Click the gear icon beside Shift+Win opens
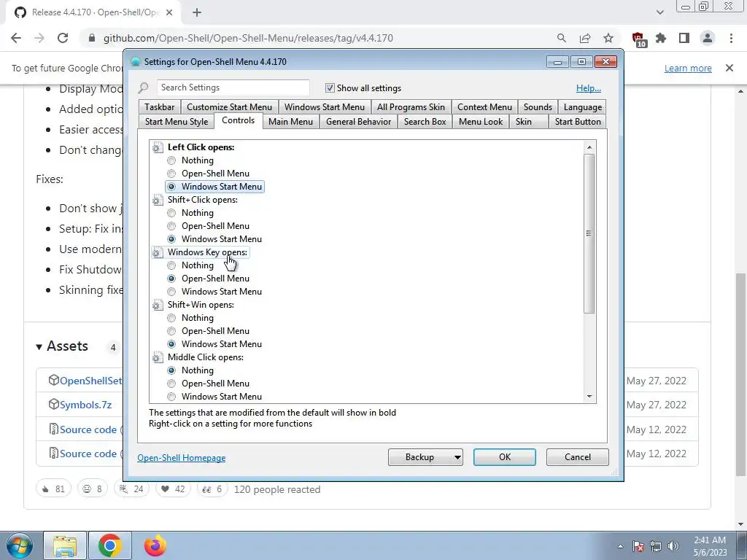Screen dimensions: 747x560 coord(158,305)
